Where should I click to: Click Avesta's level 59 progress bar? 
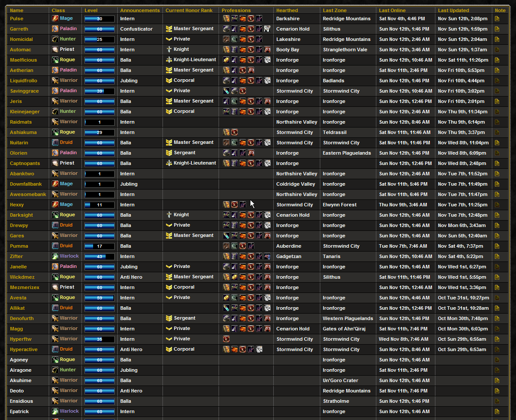point(100,298)
